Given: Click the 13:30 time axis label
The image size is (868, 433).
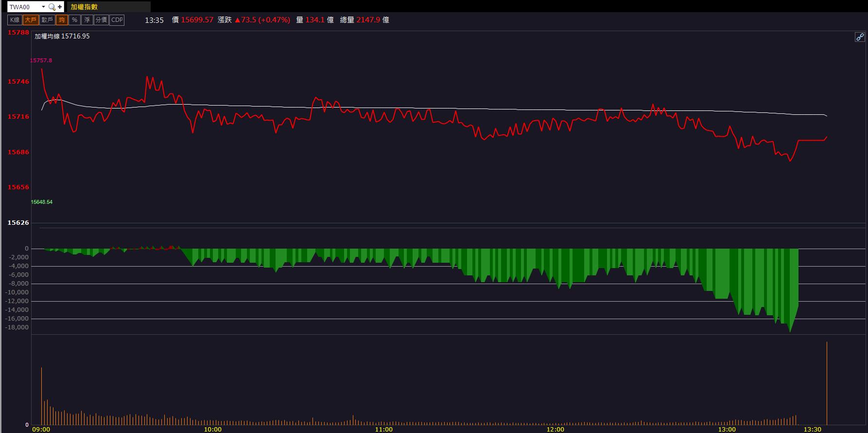Looking at the screenshot, I should pyautogui.click(x=813, y=429).
